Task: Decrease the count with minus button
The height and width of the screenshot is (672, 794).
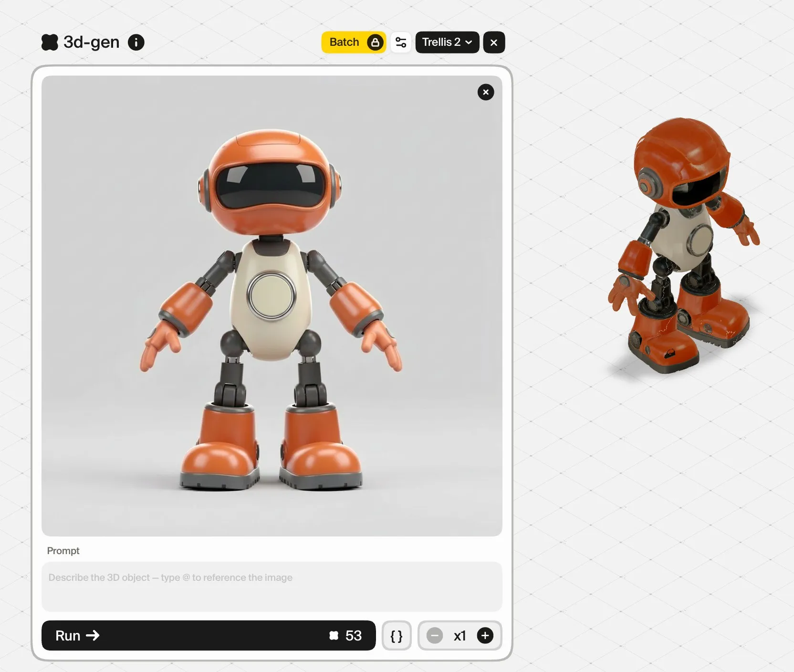Action: tap(435, 635)
